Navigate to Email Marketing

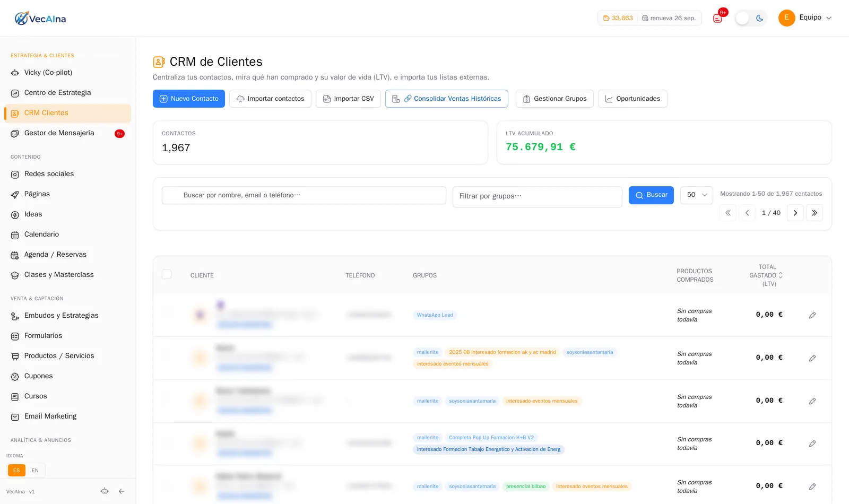(x=67, y=416)
